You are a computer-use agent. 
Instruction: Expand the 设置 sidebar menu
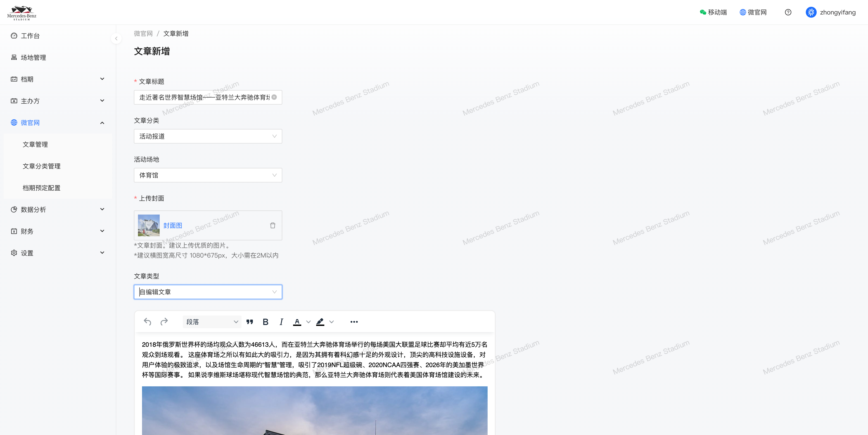tap(58, 253)
